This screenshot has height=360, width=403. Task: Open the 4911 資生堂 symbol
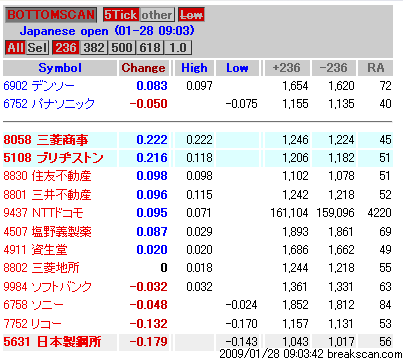(35, 250)
